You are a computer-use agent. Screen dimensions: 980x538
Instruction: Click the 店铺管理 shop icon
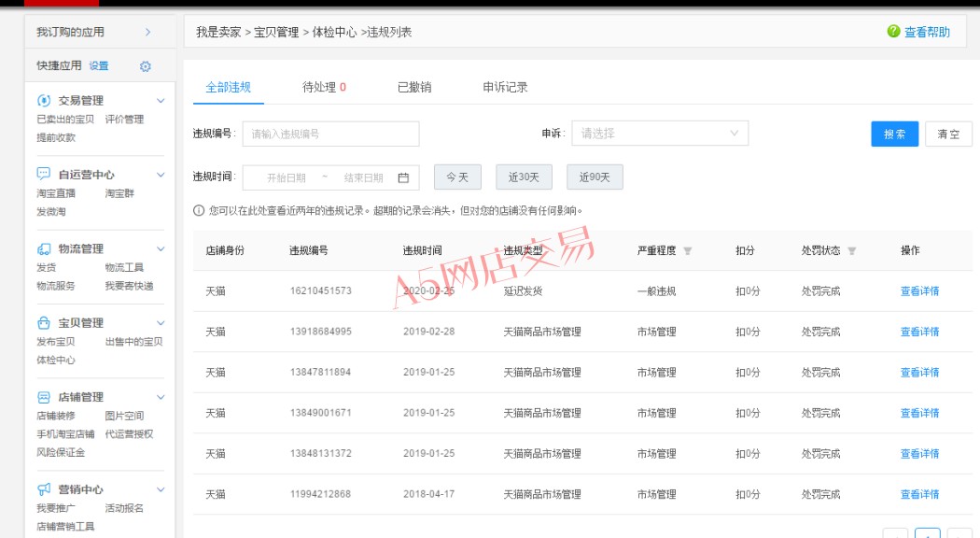pyautogui.click(x=44, y=397)
